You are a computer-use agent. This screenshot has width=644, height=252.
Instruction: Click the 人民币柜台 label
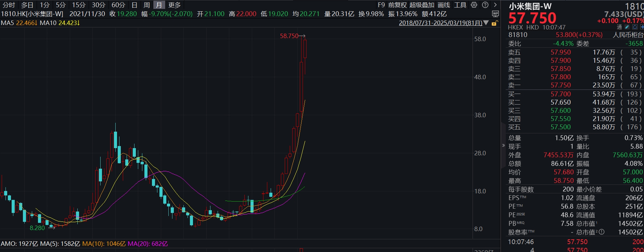(628, 35)
